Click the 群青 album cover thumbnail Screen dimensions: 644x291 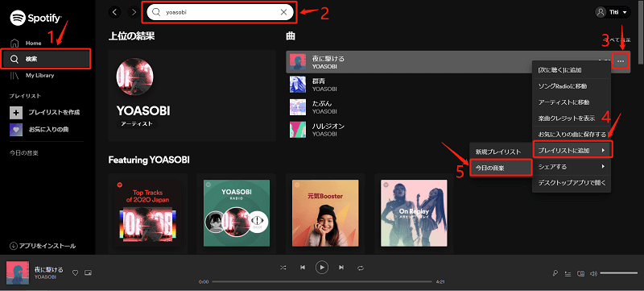click(x=297, y=85)
